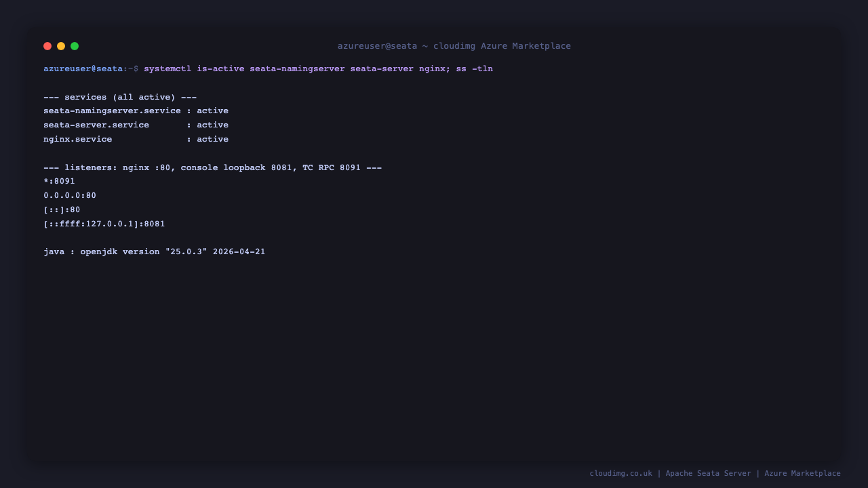Click the terminal title azureuser@seata text
The image size is (868, 488).
[x=377, y=46]
